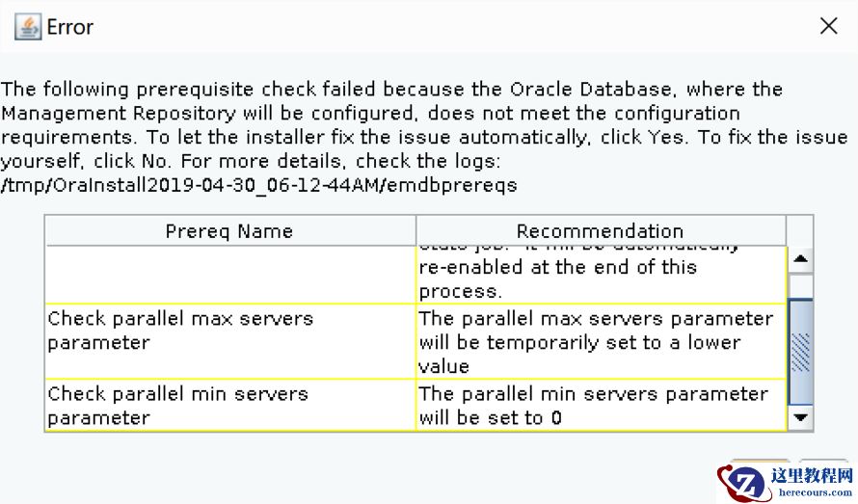Click the 'temporarily set to a lower value' recommendation
Screen dimensions: 858x504
click(600, 342)
